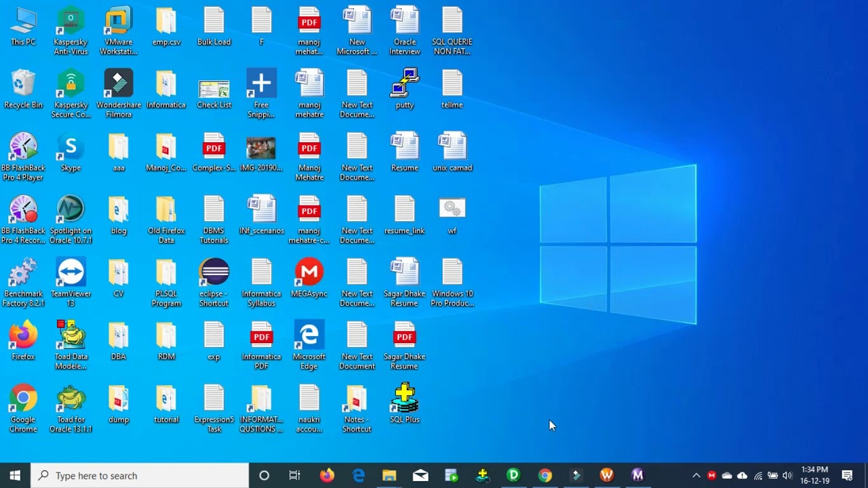The height and width of the screenshot is (488, 868).
Task: Open network settings tray icon
Action: [757, 475]
